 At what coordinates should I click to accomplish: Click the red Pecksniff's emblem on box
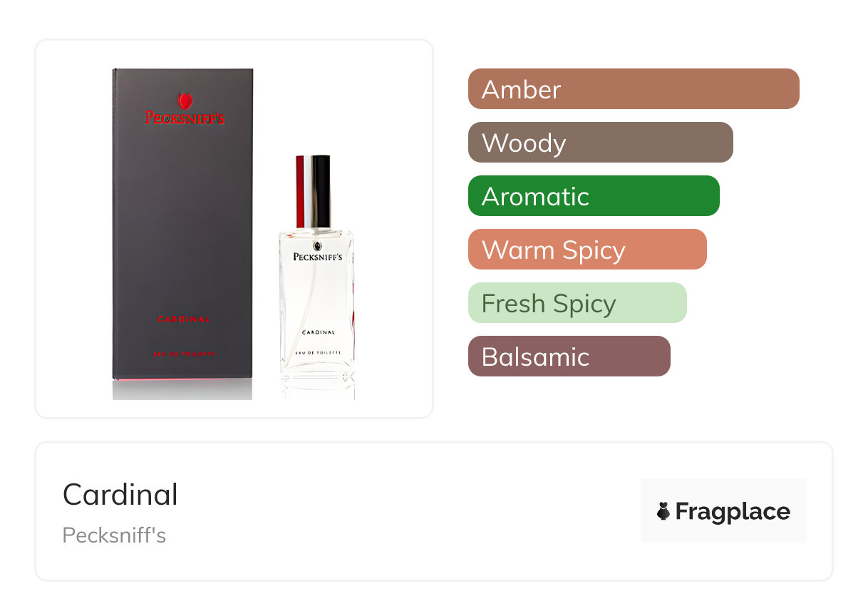click(x=185, y=101)
